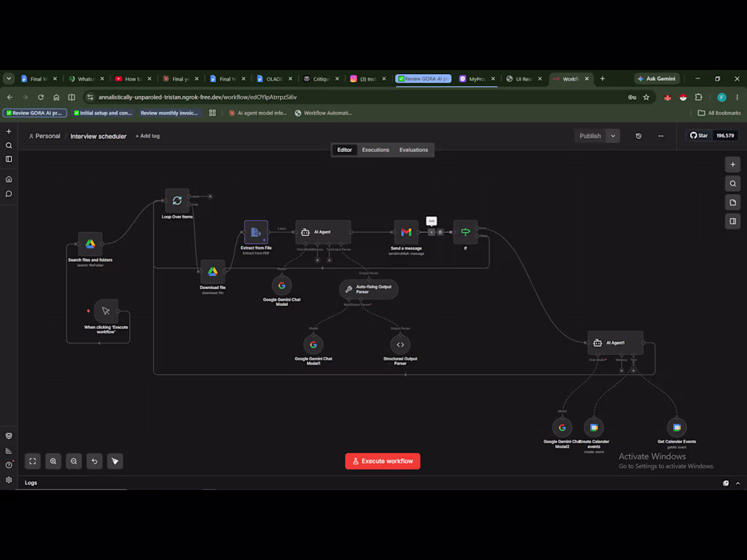Click the sidebar search icon
This screenshot has width=747, height=560.
click(9, 145)
